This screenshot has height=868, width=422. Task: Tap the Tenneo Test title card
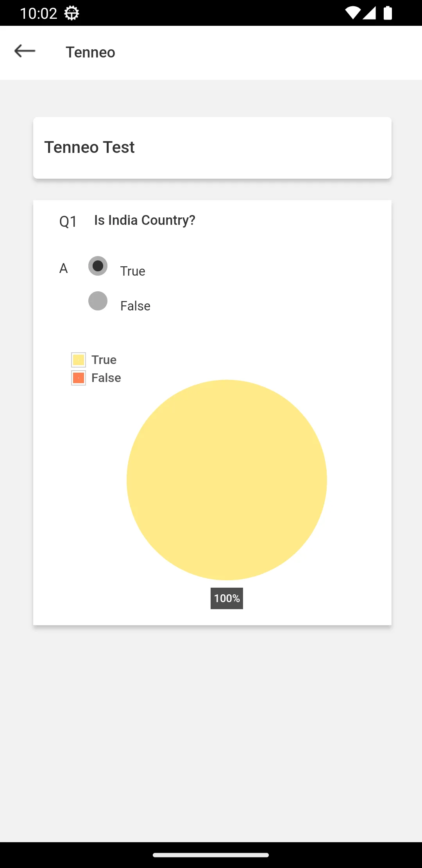click(x=212, y=148)
